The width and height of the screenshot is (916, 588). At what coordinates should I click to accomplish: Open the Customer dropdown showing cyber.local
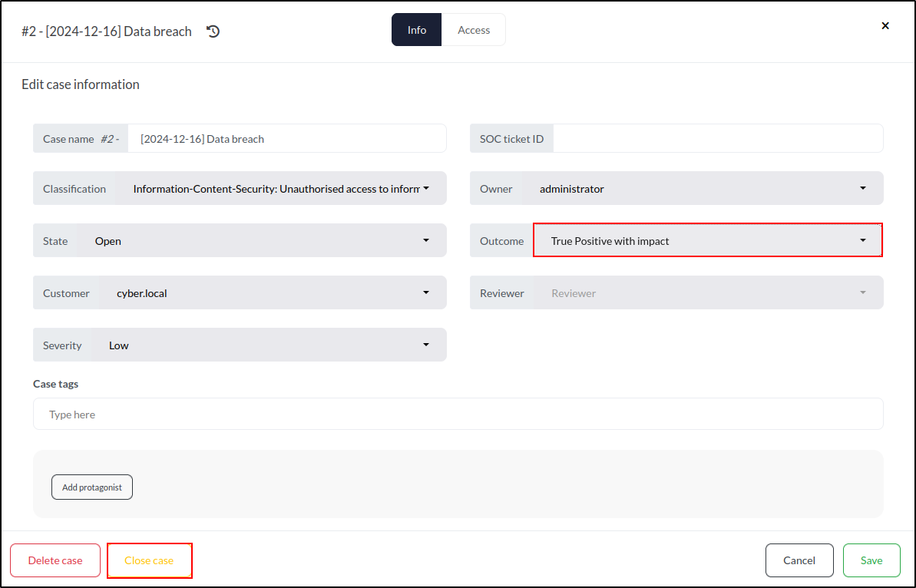pyautogui.click(x=273, y=292)
